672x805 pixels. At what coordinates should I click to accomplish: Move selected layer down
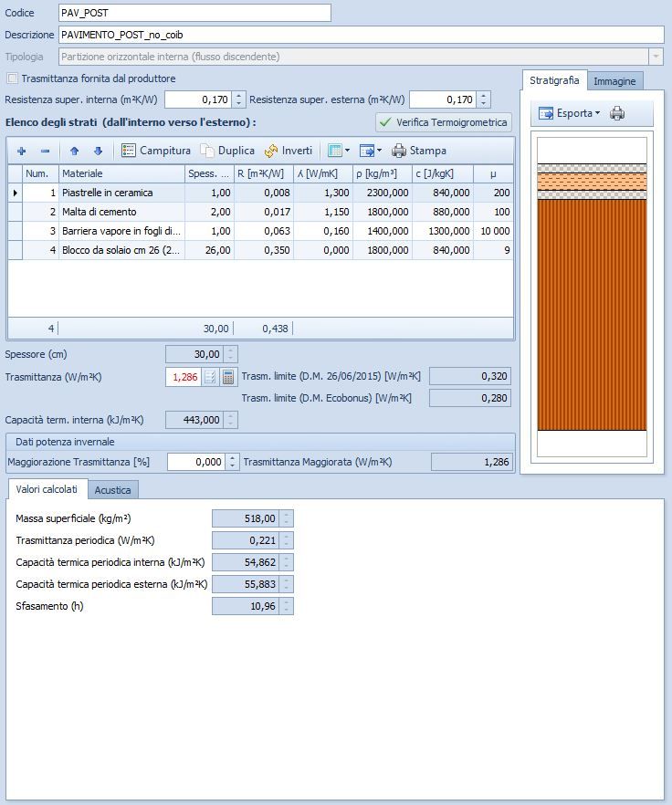[x=98, y=151]
